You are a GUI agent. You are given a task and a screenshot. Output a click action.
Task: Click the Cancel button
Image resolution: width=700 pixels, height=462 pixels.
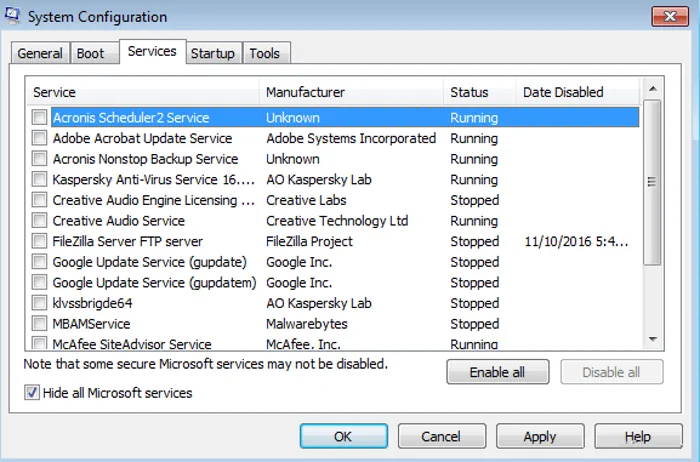[441, 436]
